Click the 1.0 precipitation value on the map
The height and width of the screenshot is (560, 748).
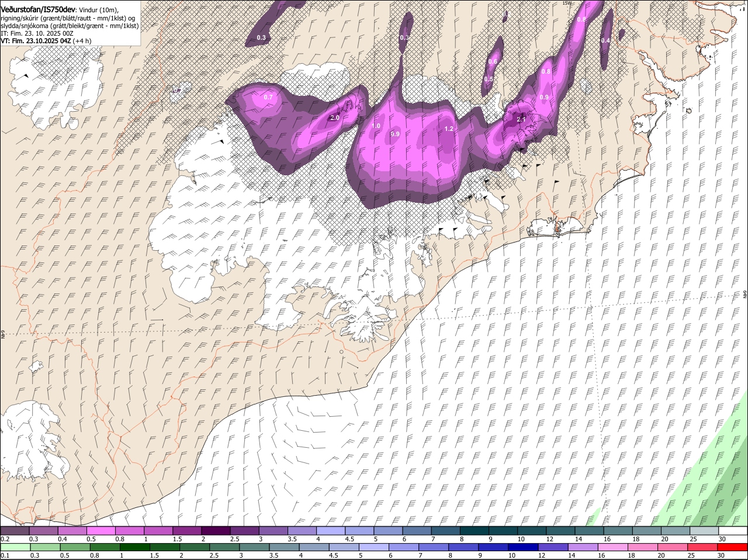[x=376, y=126]
